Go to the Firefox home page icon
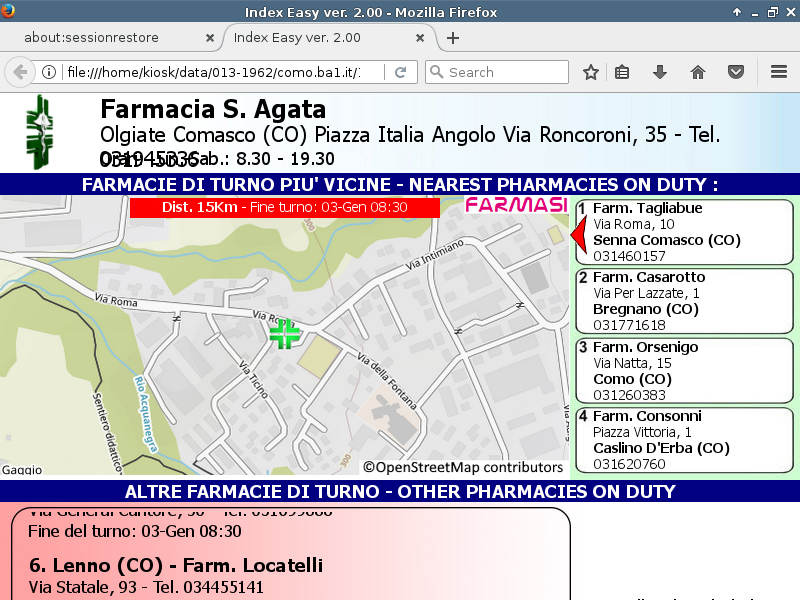The width and height of the screenshot is (800, 600). 698,72
